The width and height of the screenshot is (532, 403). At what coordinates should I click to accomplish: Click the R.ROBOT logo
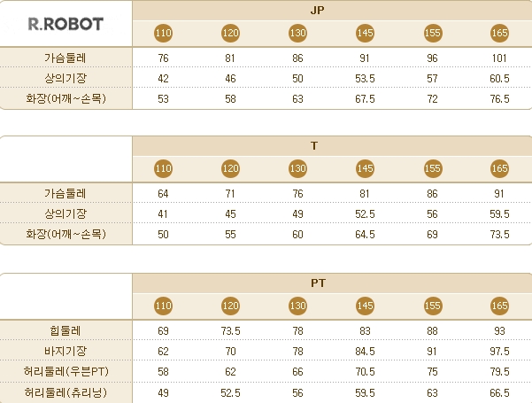click(66, 24)
